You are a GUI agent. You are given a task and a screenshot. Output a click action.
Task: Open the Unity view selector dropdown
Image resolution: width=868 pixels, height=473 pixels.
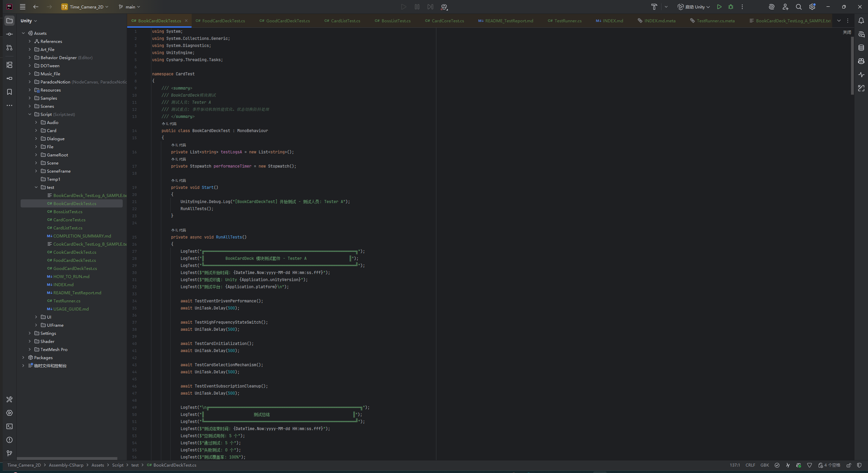(29, 21)
